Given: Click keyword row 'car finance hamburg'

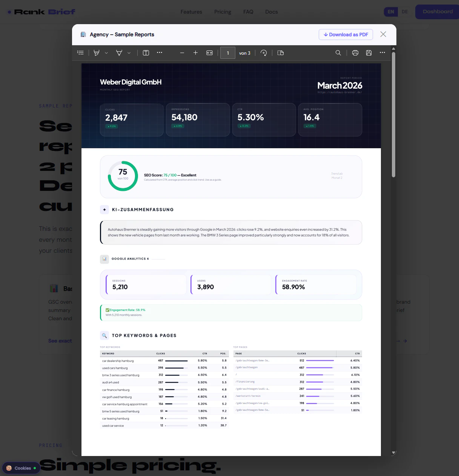Looking at the screenshot, I should tap(164, 390).
